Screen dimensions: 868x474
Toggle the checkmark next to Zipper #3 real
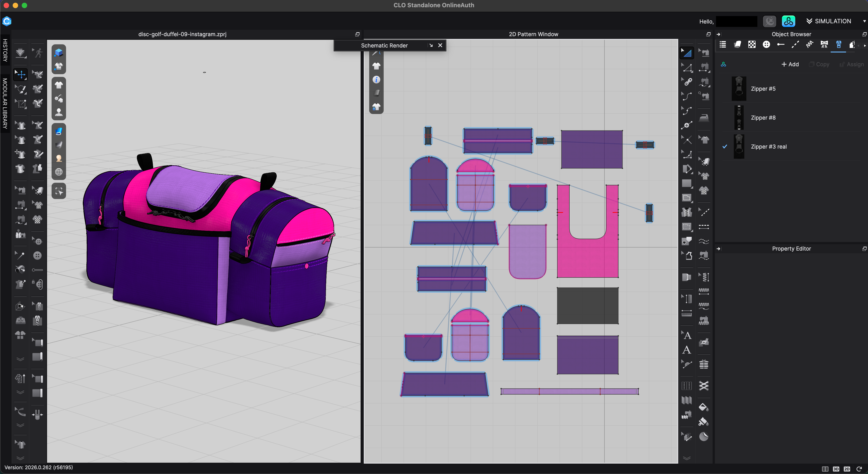click(x=725, y=147)
